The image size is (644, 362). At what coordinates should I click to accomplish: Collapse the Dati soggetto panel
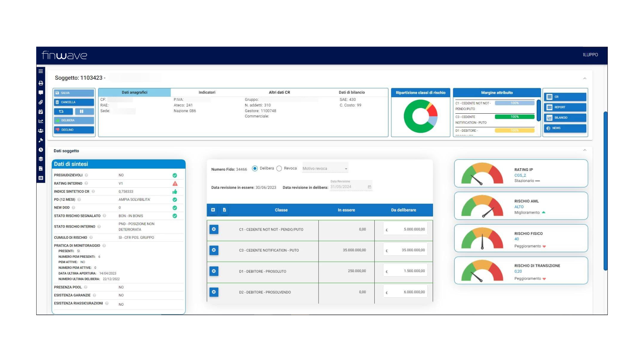point(585,150)
